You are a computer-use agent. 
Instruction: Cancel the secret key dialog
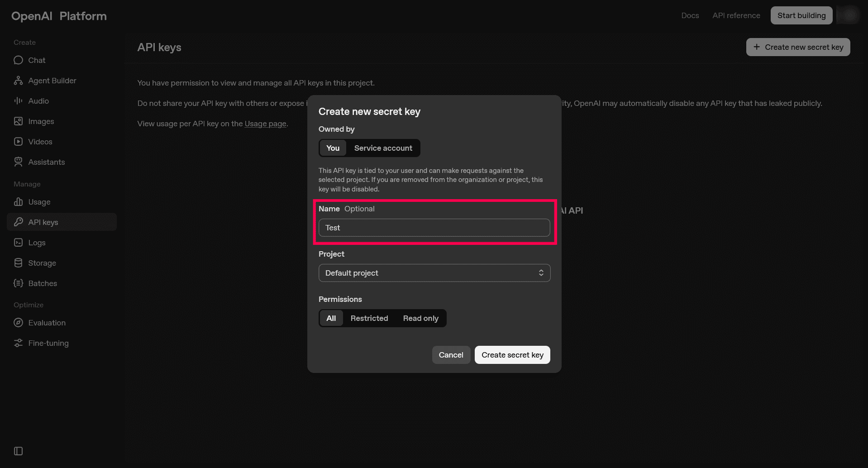(451, 354)
